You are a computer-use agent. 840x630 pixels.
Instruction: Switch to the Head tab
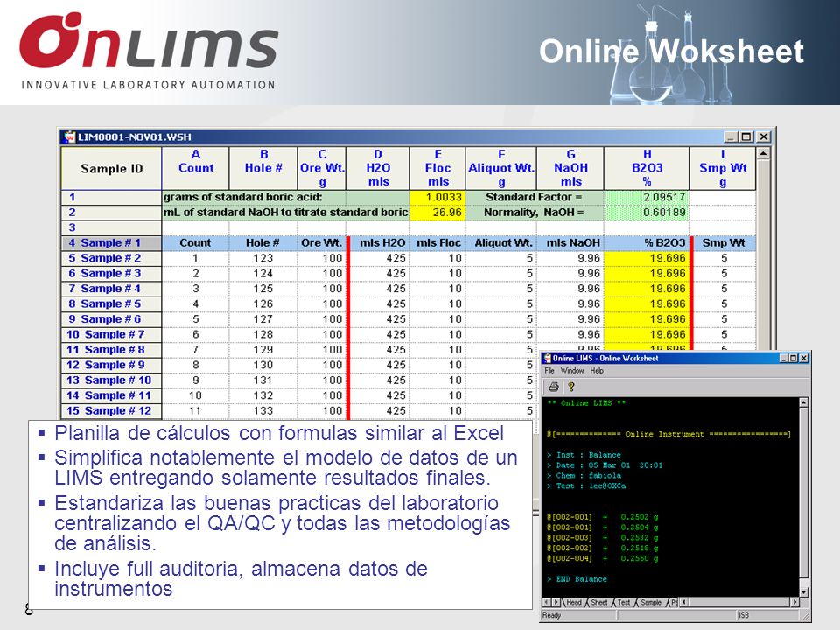[574, 602]
